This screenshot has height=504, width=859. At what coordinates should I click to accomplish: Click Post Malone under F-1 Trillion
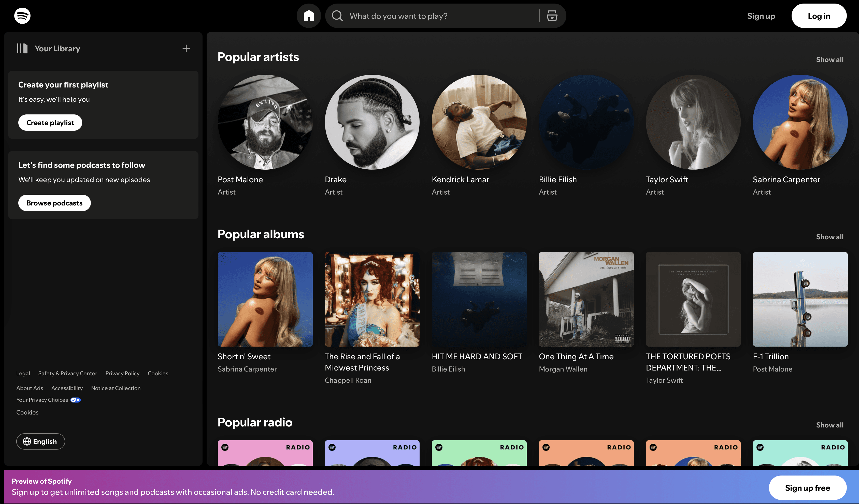point(772,369)
